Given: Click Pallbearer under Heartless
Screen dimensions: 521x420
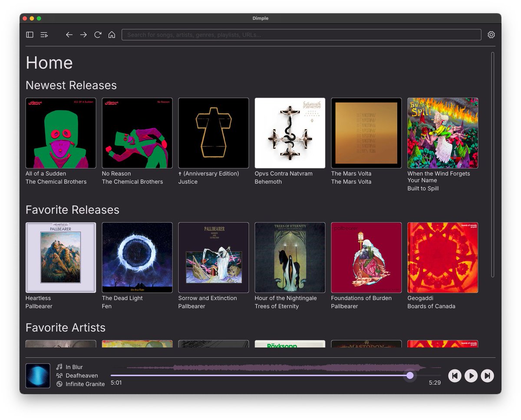Looking at the screenshot, I should point(39,306).
